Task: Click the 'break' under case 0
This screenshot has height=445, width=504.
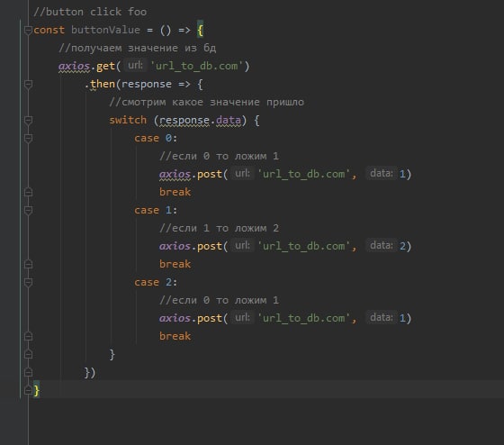Action: click(x=175, y=192)
